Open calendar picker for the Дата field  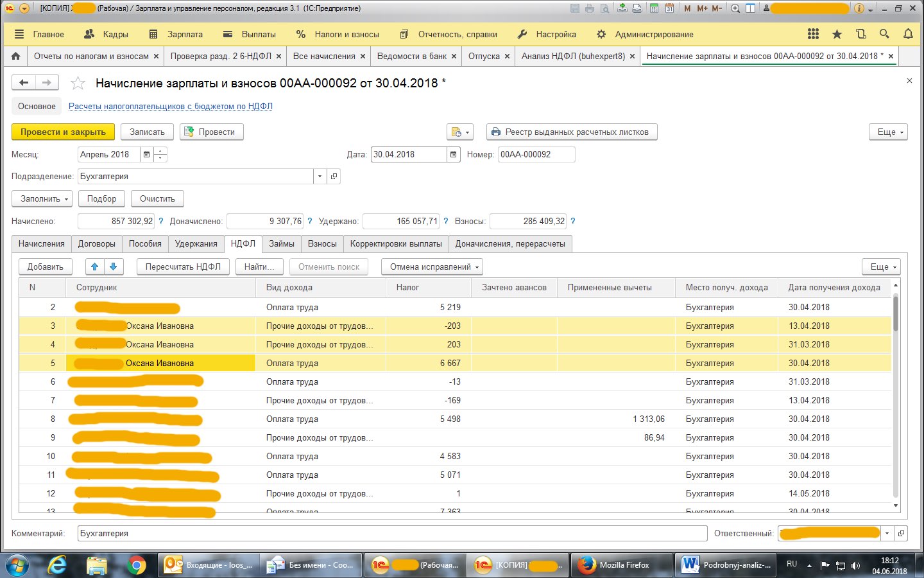click(454, 154)
